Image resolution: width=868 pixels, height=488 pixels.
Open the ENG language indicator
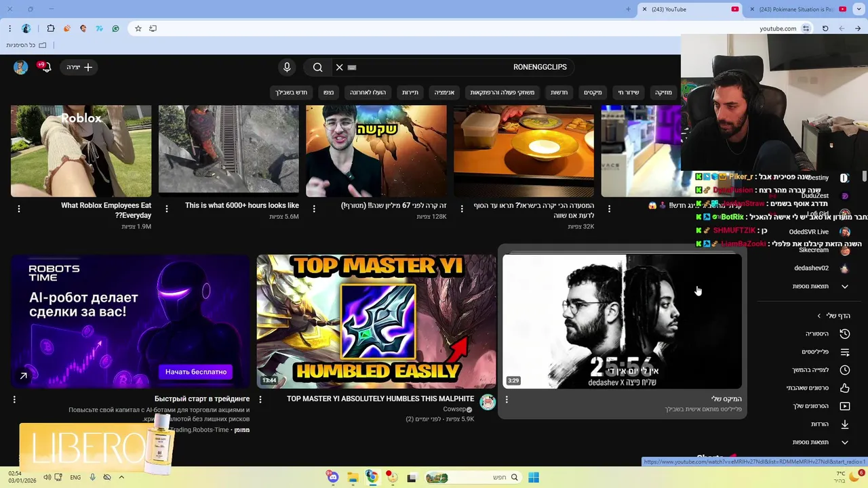75,477
